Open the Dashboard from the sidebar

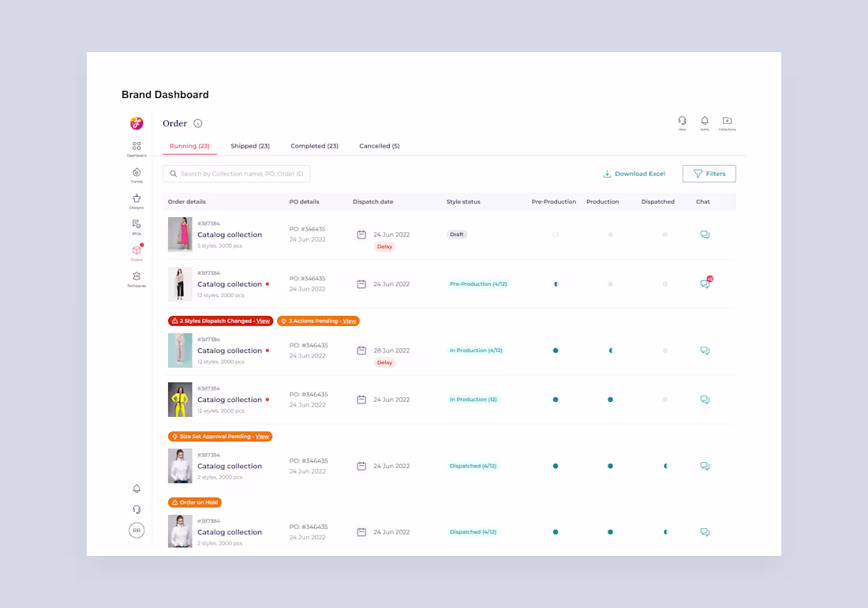[137, 147]
